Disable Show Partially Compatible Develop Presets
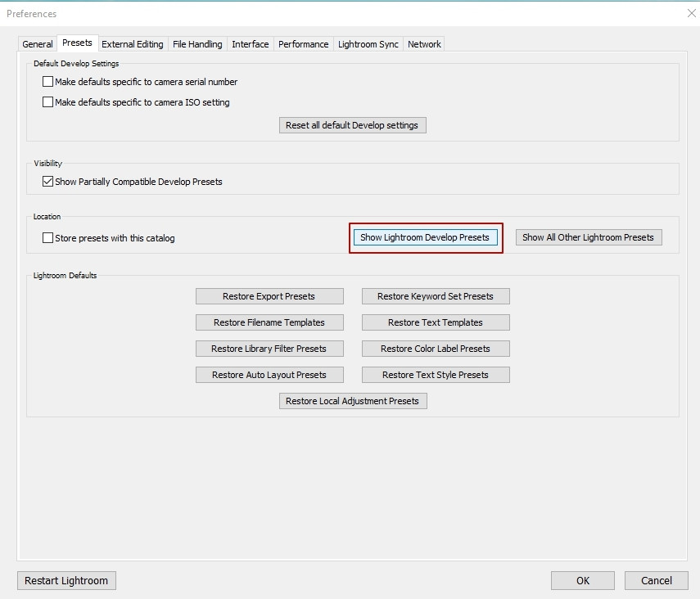This screenshot has height=599, width=700. click(x=47, y=181)
